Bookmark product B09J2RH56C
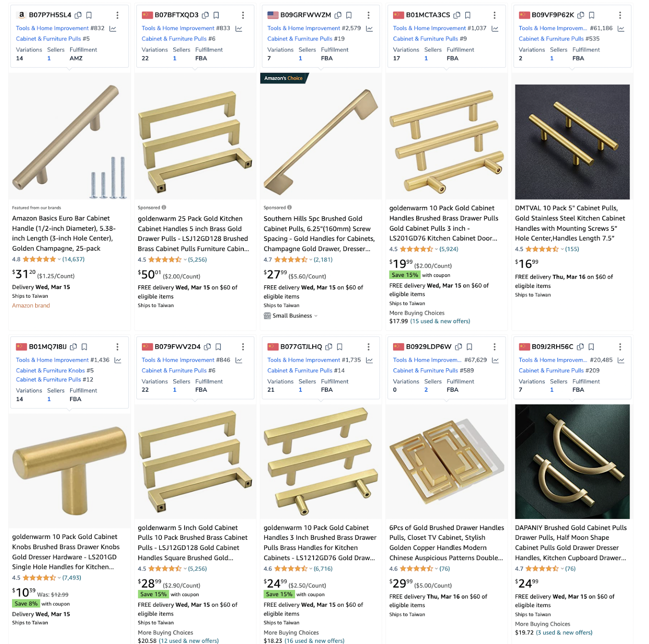This screenshot has width=649, height=644. click(591, 347)
